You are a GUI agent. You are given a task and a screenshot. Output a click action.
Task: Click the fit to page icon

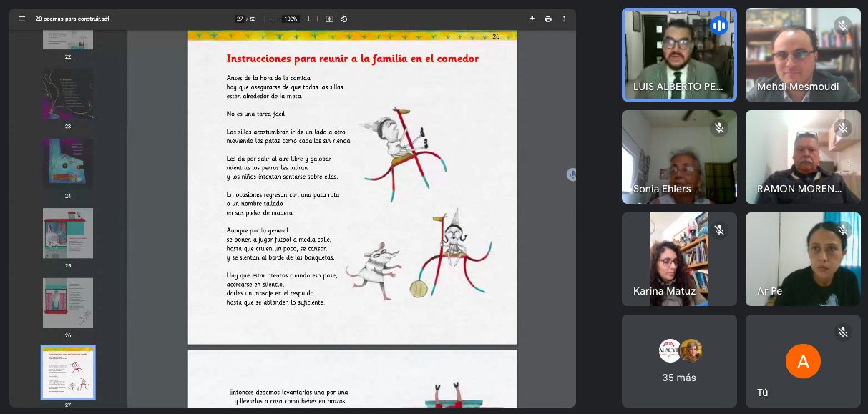tap(329, 19)
